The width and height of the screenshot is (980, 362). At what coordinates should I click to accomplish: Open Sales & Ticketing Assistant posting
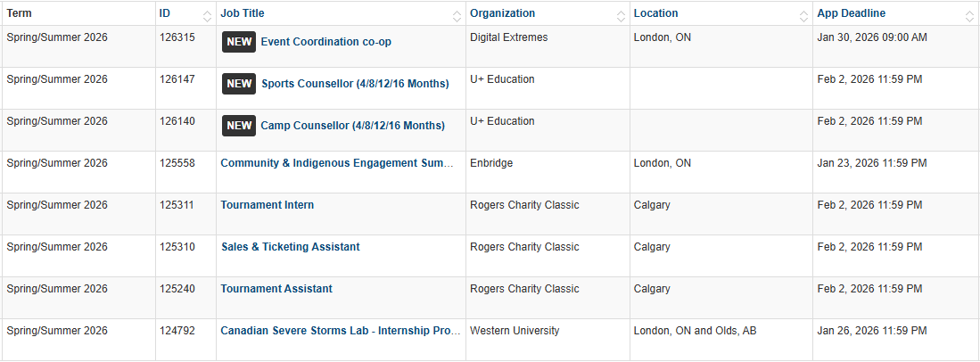pyautogui.click(x=291, y=247)
